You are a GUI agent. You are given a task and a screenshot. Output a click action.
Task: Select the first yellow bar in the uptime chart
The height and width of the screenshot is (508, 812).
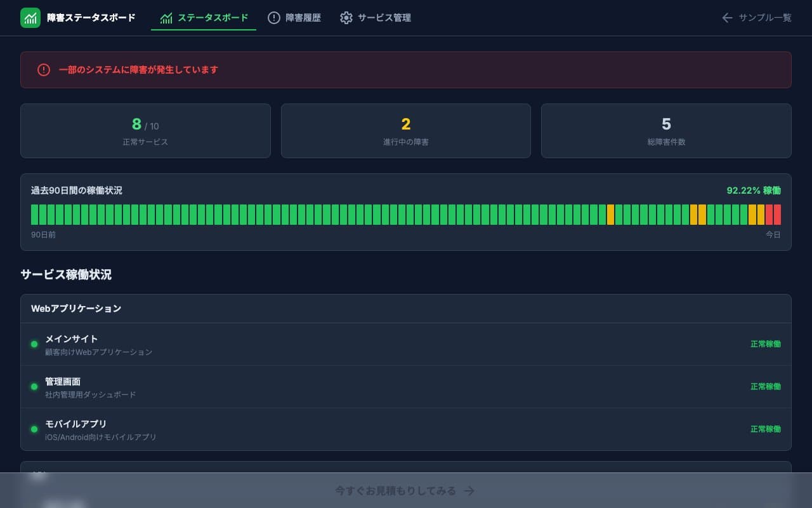tap(610, 215)
